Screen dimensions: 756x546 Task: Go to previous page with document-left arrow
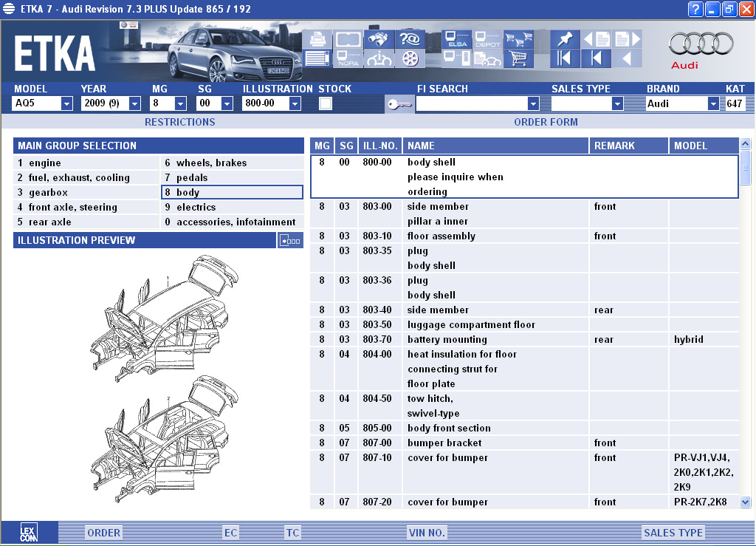click(x=597, y=39)
